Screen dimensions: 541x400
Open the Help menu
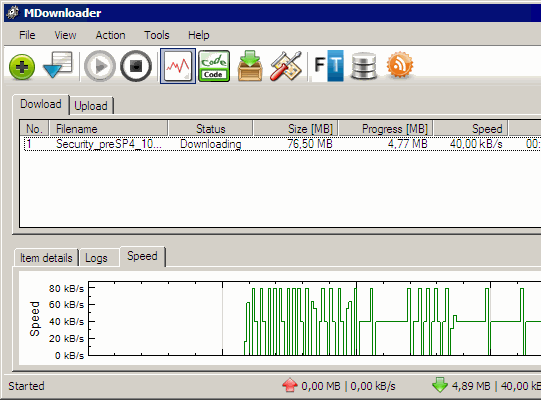point(198,35)
